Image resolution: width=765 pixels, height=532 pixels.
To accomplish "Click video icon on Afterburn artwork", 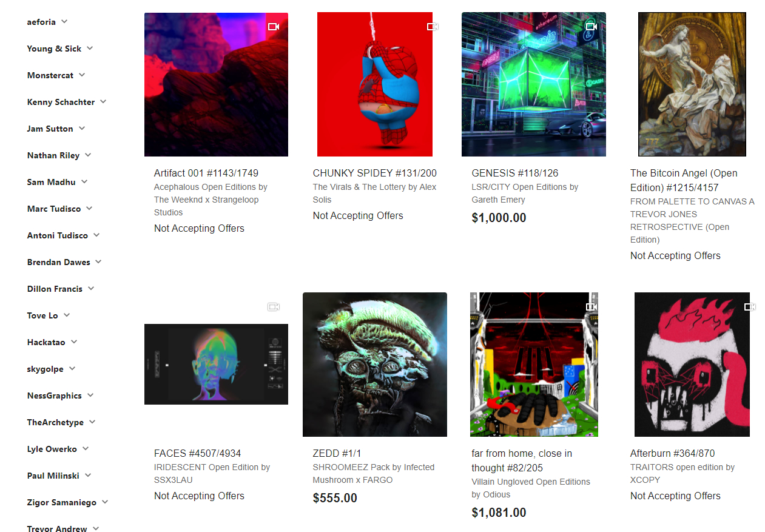I will pos(750,307).
